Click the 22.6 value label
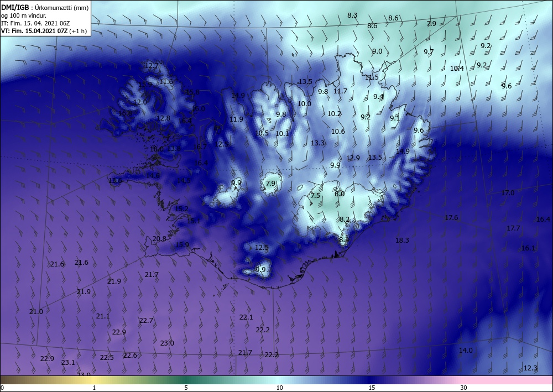The image size is (553, 392). 130,356
